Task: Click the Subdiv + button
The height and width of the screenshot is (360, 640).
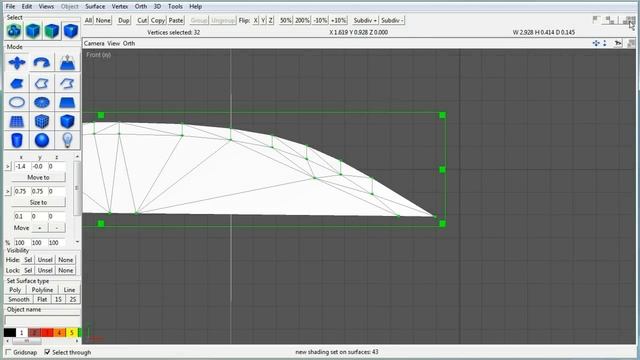Action: pos(365,20)
